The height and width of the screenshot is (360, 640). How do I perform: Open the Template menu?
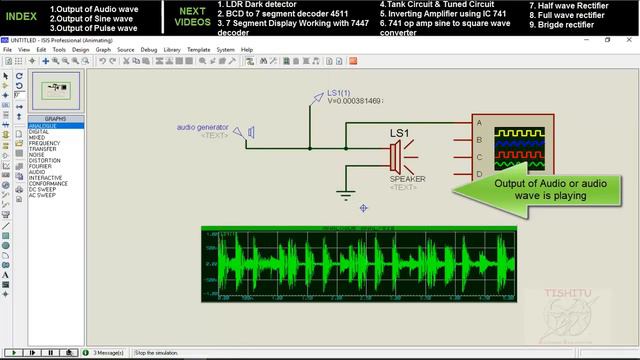(199, 50)
